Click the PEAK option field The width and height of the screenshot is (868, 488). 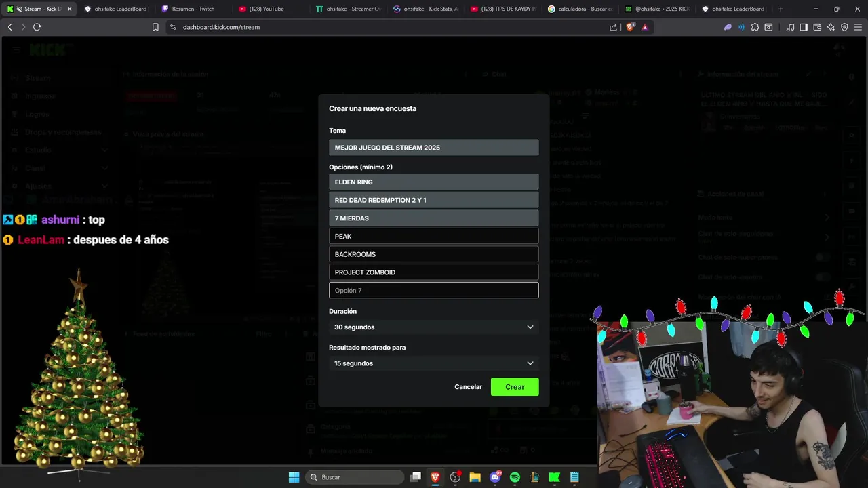coord(434,236)
